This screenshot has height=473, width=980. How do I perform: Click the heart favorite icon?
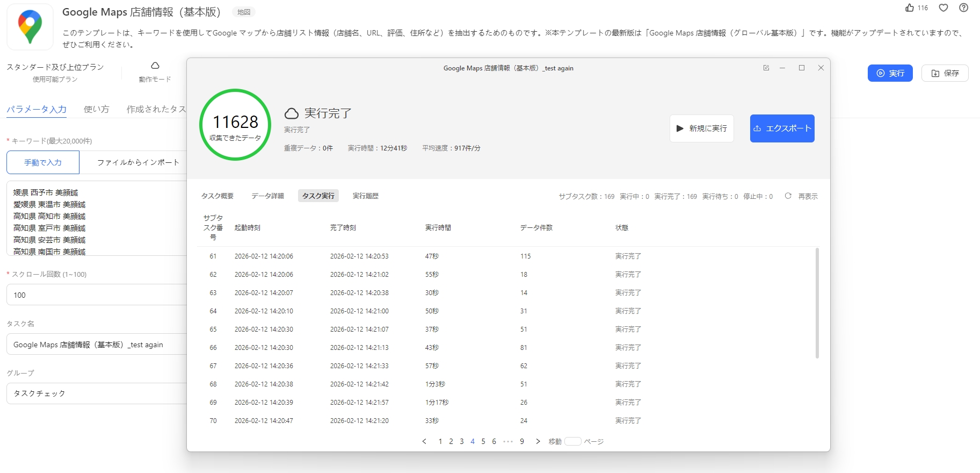[x=943, y=8]
